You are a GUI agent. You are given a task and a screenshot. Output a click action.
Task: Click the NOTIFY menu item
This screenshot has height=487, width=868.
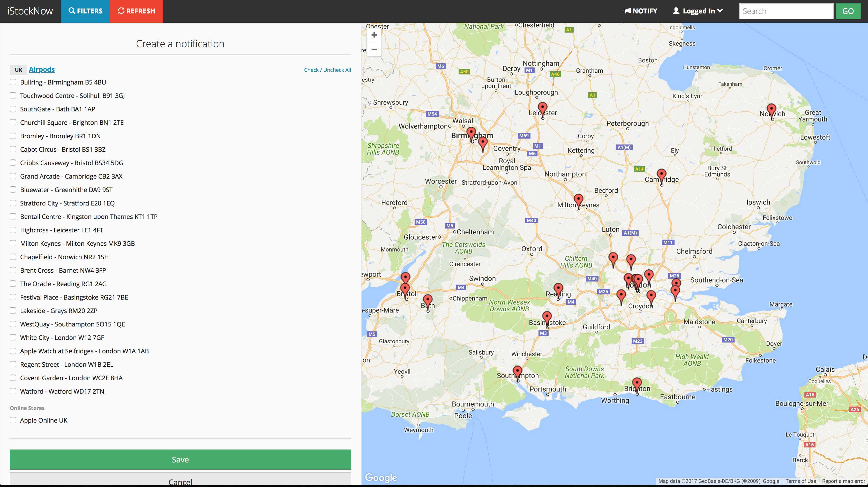click(640, 11)
